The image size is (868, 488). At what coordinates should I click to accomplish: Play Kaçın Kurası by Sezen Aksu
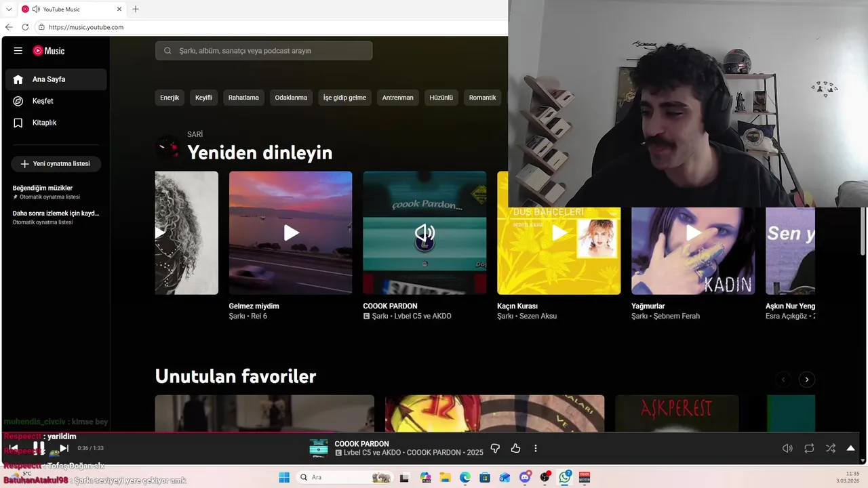coord(559,232)
